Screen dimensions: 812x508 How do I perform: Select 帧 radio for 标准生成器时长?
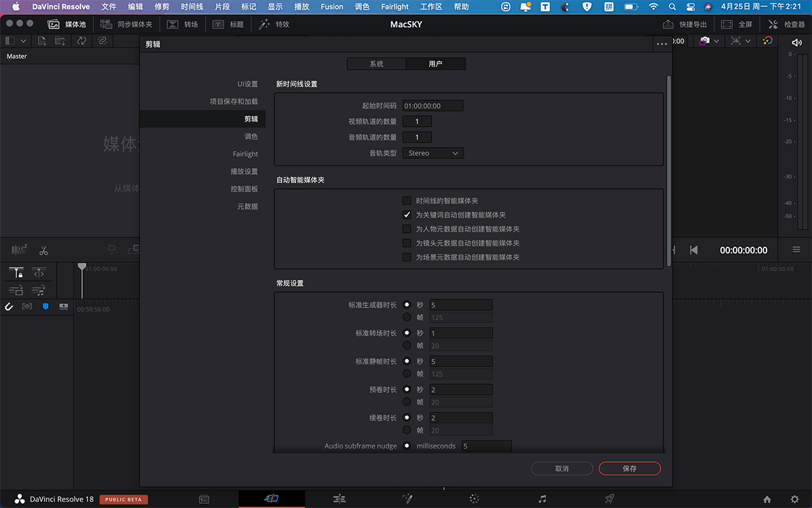coord(407,317)
